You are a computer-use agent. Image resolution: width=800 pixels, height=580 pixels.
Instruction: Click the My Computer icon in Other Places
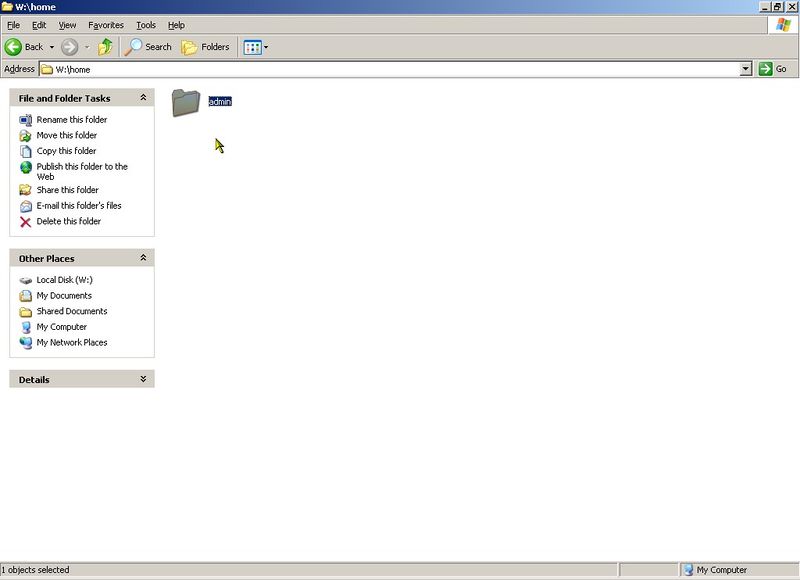point(26,327)
